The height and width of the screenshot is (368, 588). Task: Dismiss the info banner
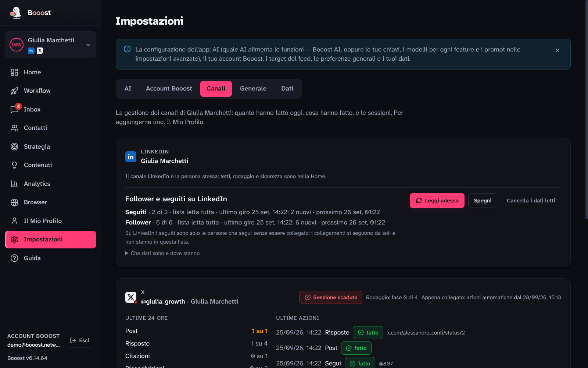pyautogui.click(x=557, y=50)
